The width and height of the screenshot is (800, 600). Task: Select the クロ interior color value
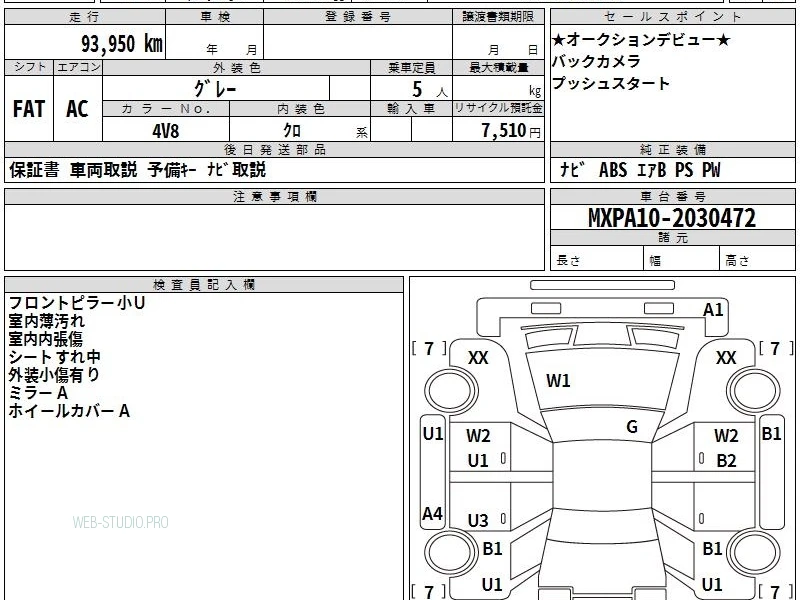coord(292,131)
